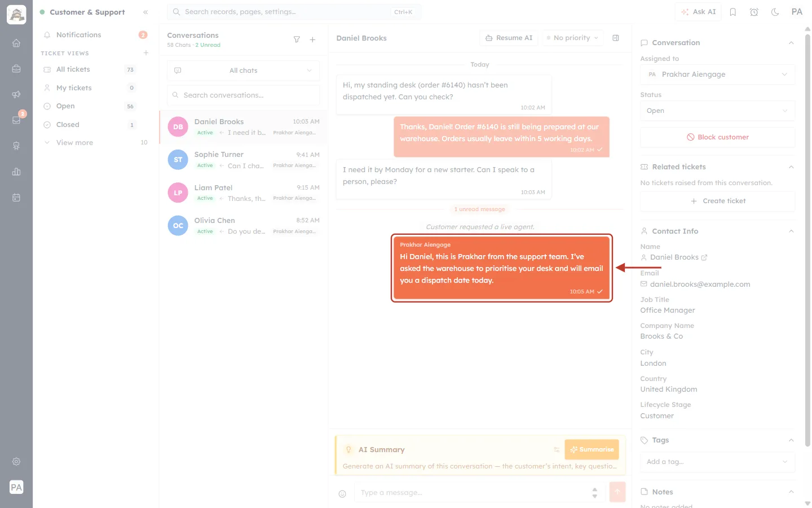The image size is (812, 508).
Task: Open the All chats dropdown
Action: pos(244,71)
